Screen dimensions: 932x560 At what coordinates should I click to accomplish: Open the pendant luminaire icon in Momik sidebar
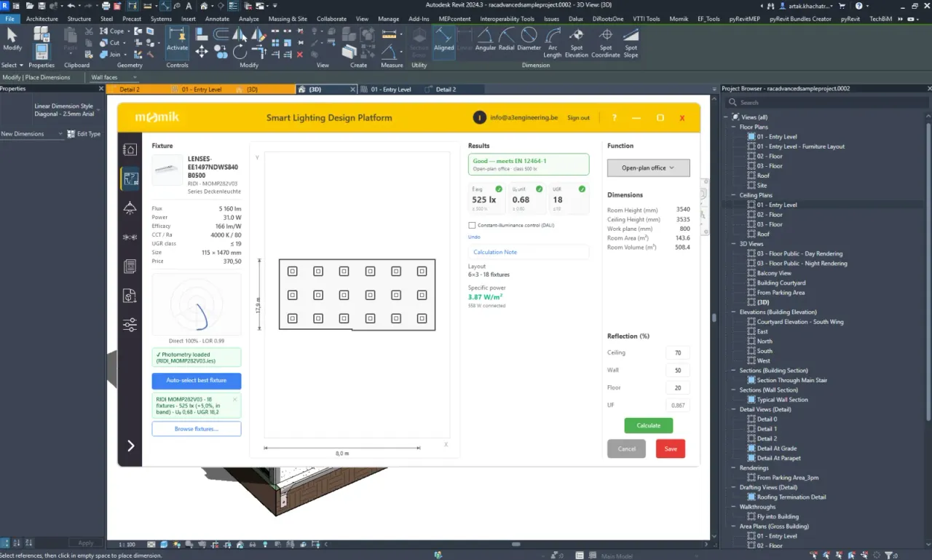point(130,208)
